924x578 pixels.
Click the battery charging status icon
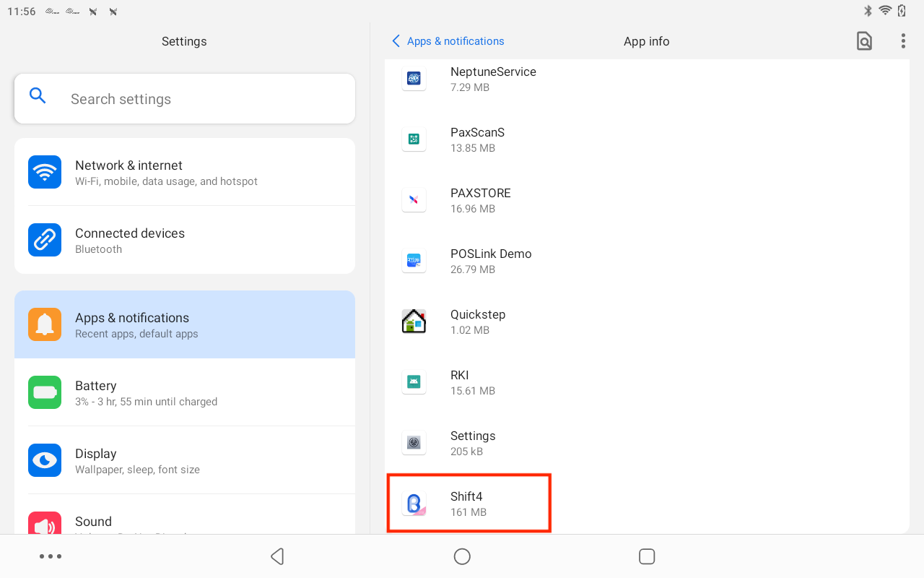point(902,11)
